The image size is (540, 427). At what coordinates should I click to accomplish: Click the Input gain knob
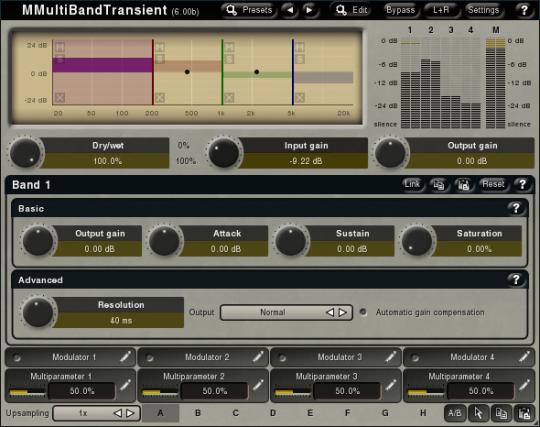pyautogui.click(x=224, y=153)
